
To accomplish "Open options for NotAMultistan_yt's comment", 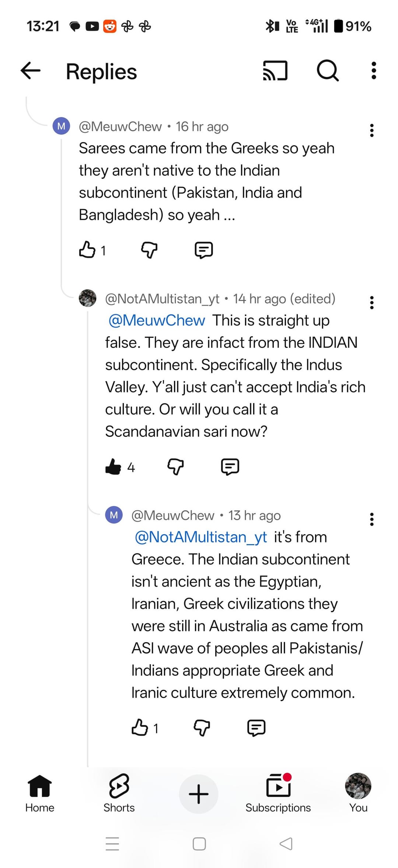I will point(371,302).
